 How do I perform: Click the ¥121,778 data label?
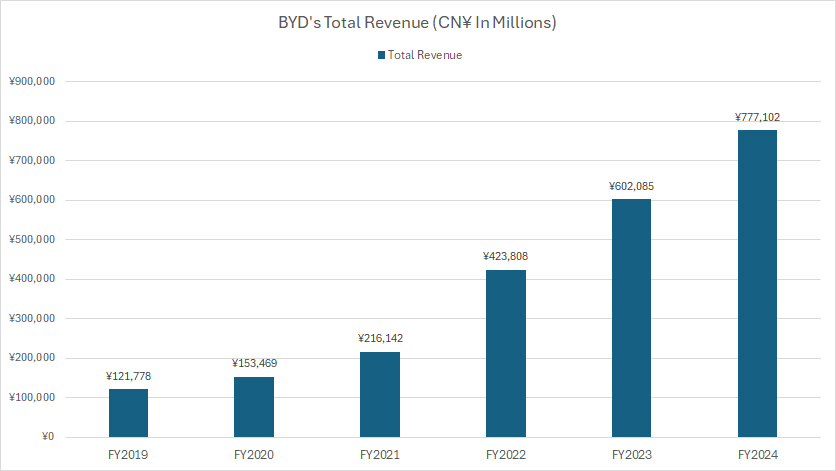[x=128, y=377]
